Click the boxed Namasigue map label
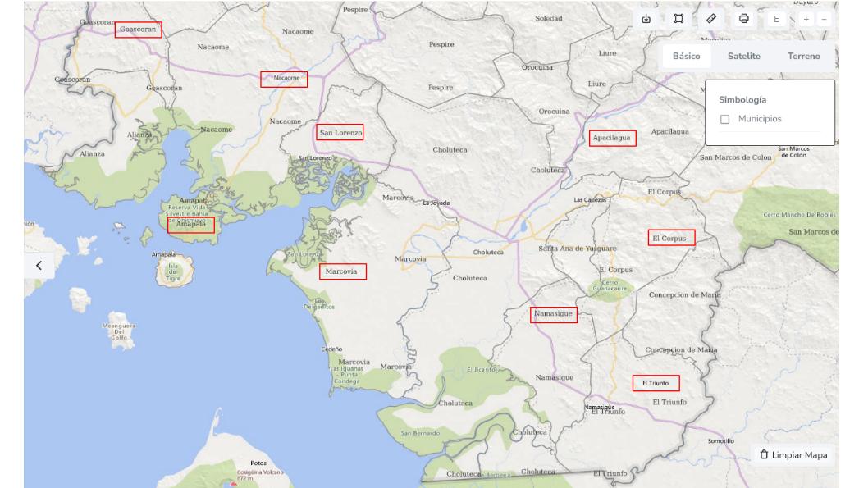Viewport: 868px width, 488px height. (553, 314)
